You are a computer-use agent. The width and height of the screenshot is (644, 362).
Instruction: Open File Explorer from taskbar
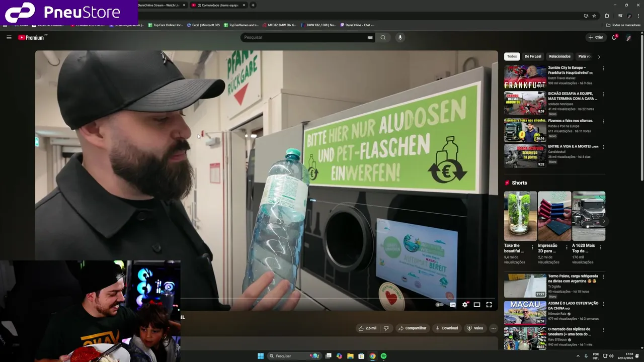pyautogui.click(x=350, y=356)
